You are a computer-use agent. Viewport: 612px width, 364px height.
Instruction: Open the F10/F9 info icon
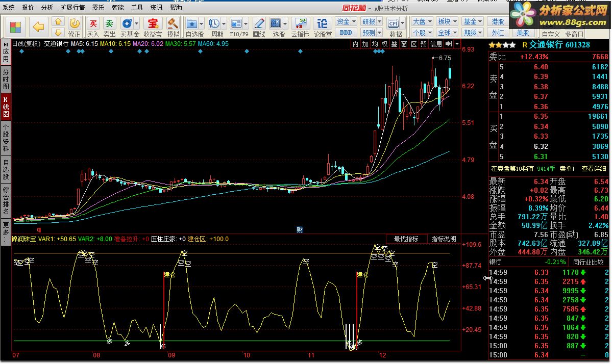pyautogui.click(x=236, y=23)
